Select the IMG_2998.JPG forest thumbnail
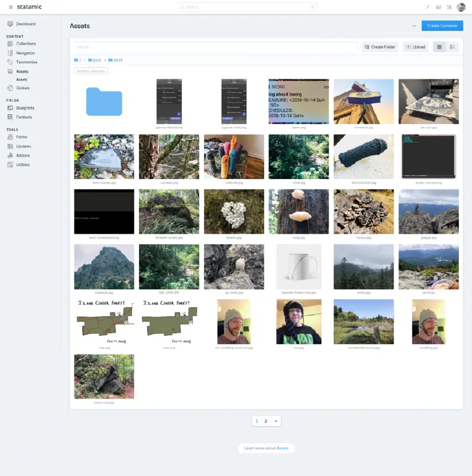 [169, 267]
